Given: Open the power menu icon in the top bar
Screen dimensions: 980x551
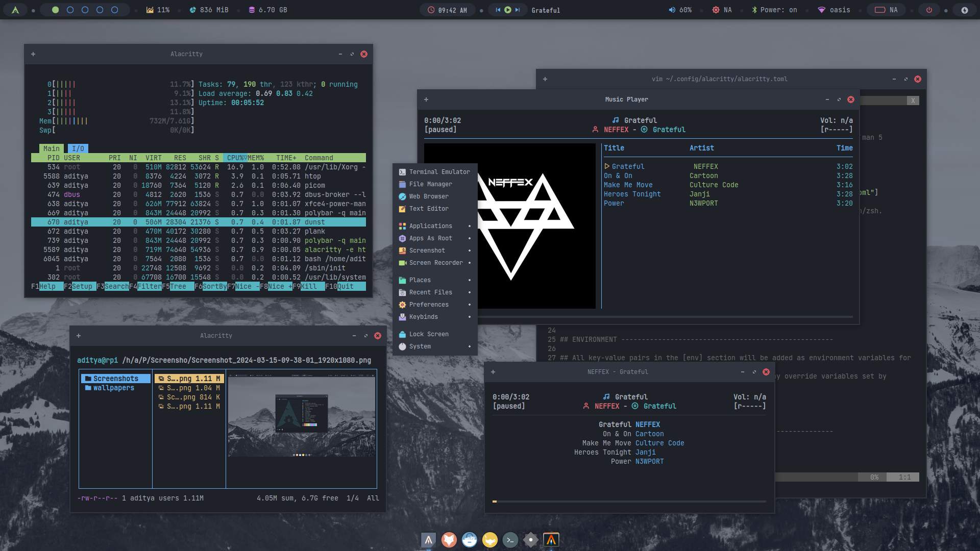Looking at the screenshot, I should [x=929, y=10].
